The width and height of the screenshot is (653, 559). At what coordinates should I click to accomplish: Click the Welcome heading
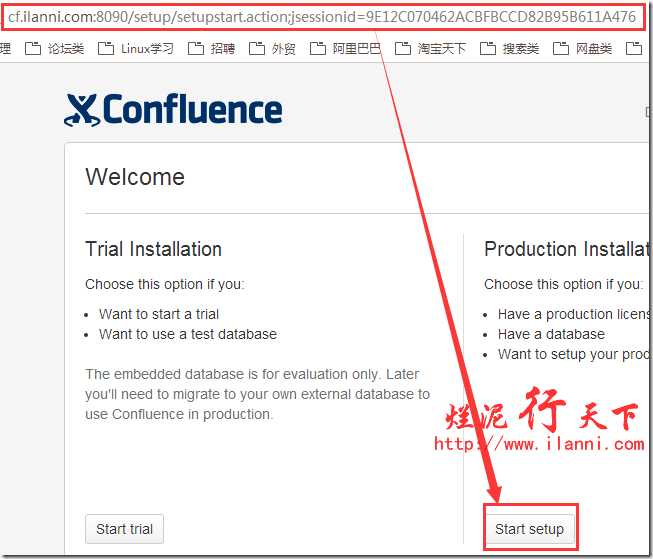[x=135, y=177]
